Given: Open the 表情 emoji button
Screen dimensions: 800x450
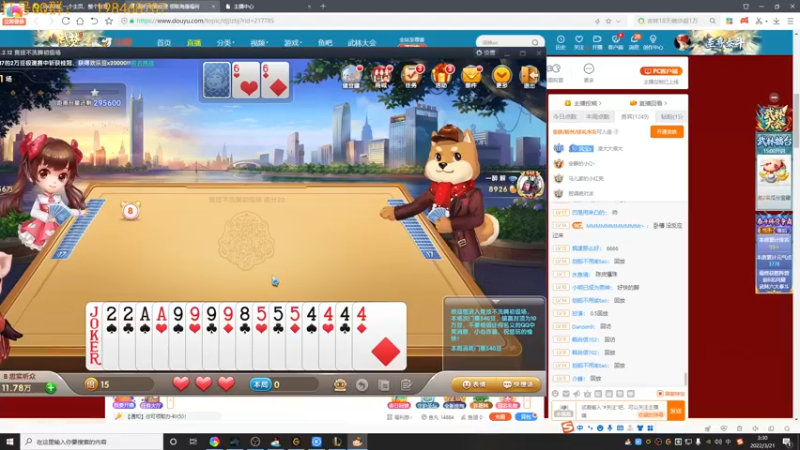Looking at the screenshot, I should coord(473,384).
